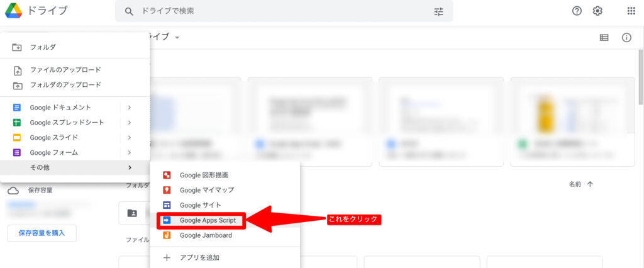
Task: Click the Google Apps Script icon
Action: [167, 220]
